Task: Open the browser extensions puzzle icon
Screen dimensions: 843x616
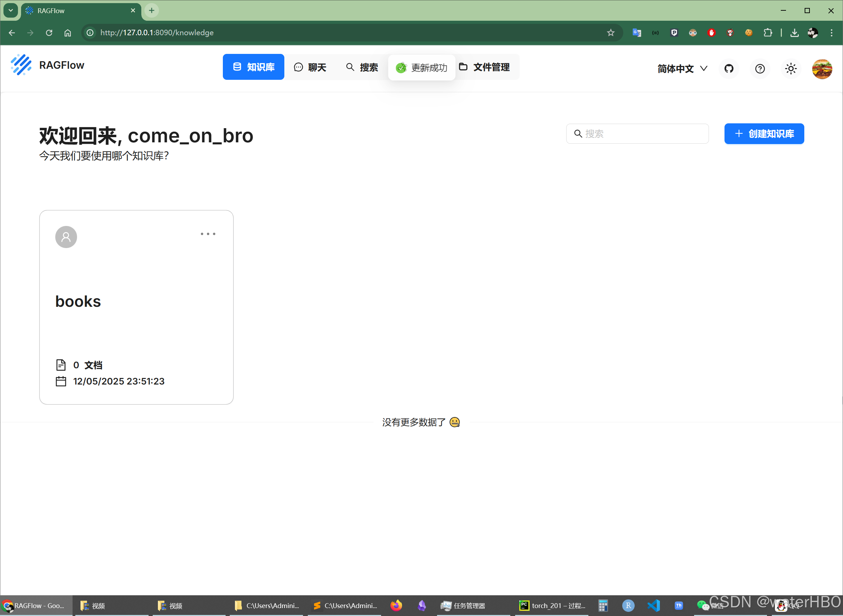Action: point(767,33)
